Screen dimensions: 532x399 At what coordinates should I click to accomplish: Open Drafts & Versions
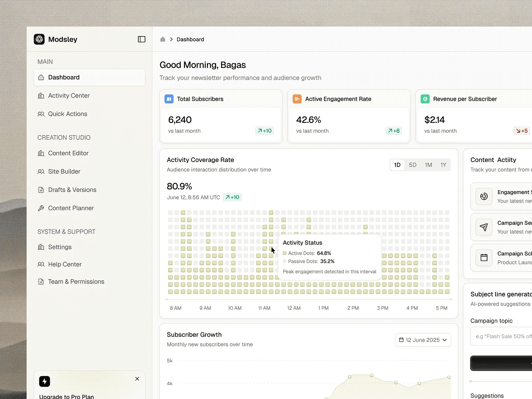(89, 190)
